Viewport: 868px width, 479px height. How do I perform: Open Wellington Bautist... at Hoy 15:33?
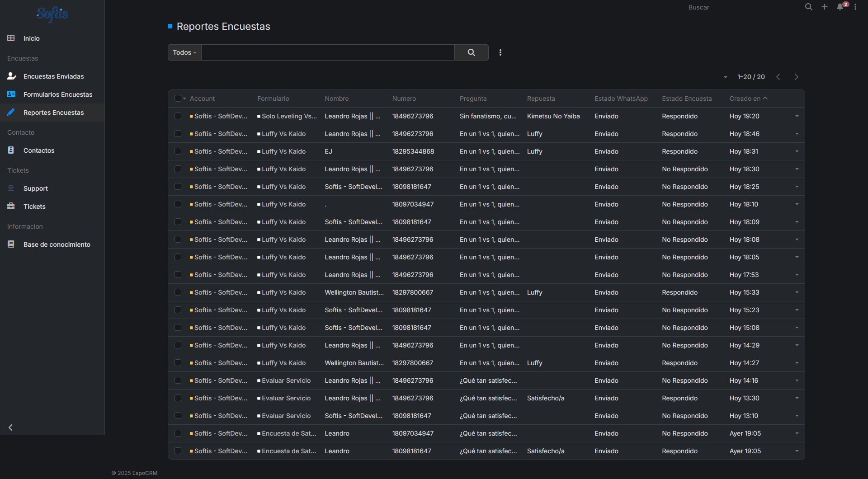point(354,292)
